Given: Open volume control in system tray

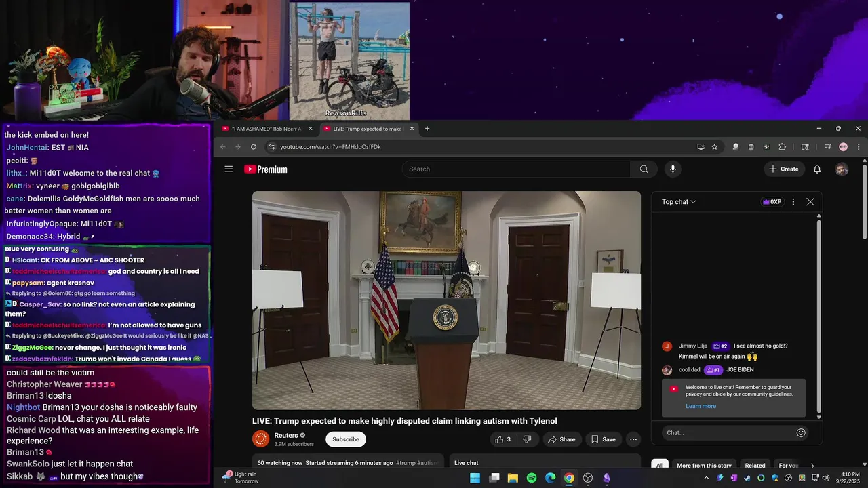Looking at the screenshot, I should tap(825, 478).
